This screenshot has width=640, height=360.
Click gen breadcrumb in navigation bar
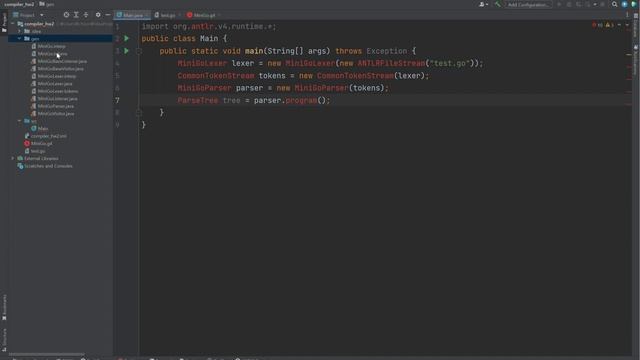[x=47, y=4]
